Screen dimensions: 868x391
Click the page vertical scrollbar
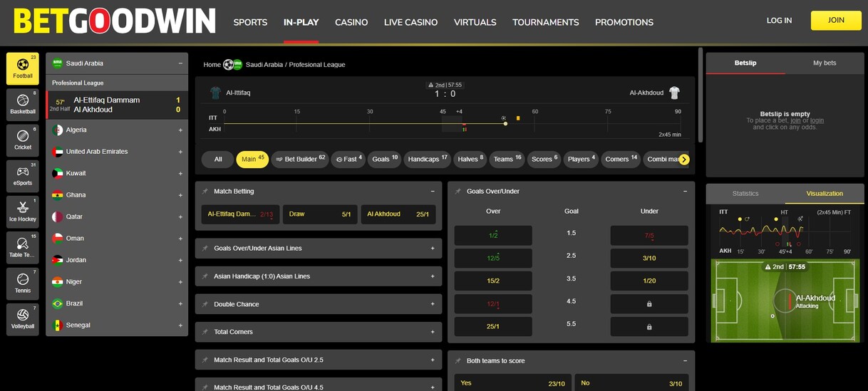tap(701, 95)
